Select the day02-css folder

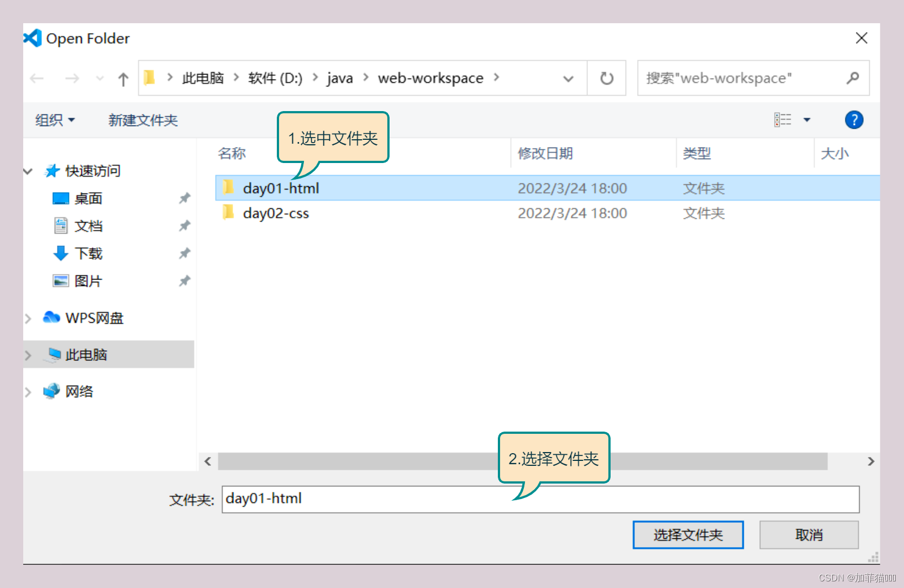pos(547,213)
